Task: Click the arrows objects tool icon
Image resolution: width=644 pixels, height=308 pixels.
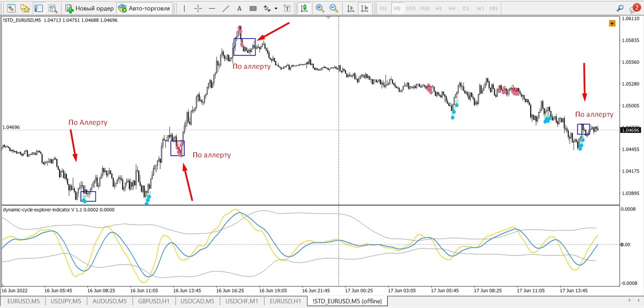Action: [267, 8]
